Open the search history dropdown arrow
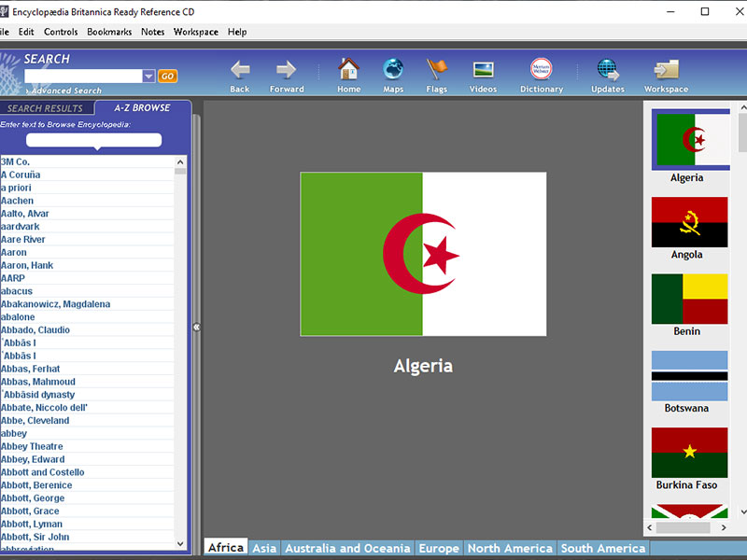747x560 pixels. click(x=148, y=77)
